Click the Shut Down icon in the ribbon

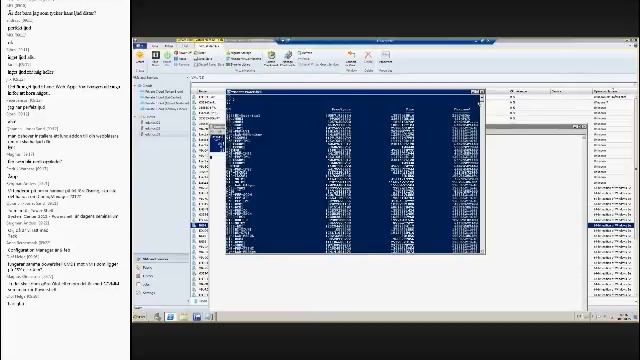pos(156,58)
